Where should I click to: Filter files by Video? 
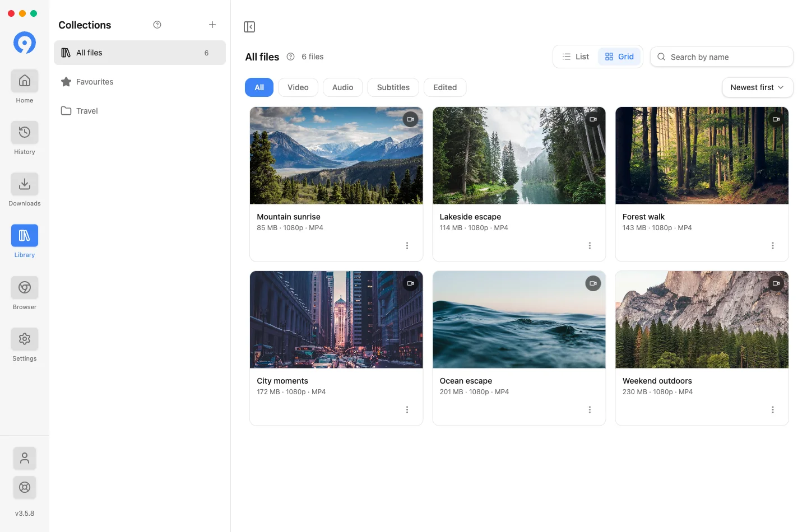pyautogui.click(x=298, y=87)
